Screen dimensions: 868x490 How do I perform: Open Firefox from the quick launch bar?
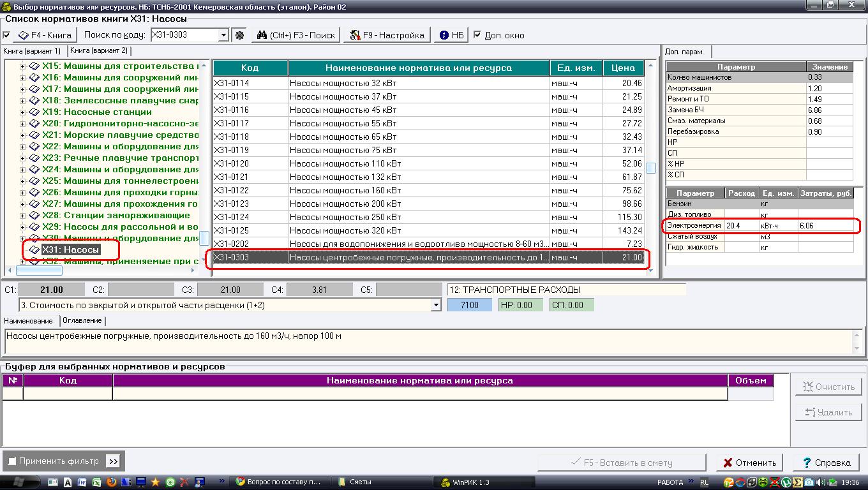(x=111, y=482)
